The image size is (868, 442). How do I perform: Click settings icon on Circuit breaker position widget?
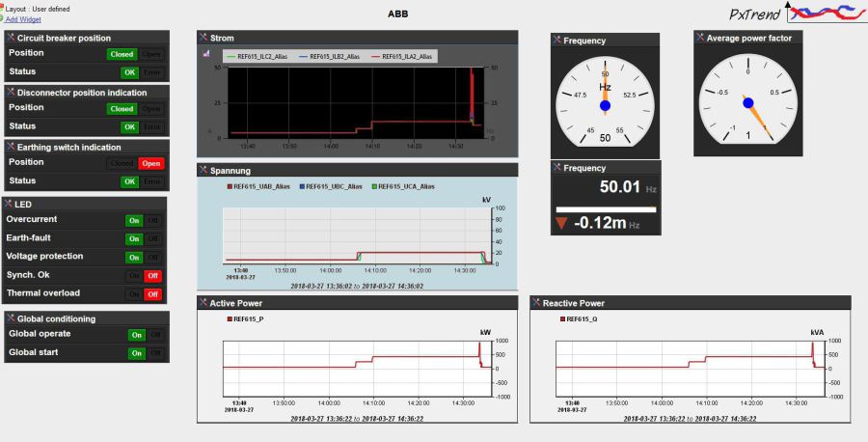11,39
